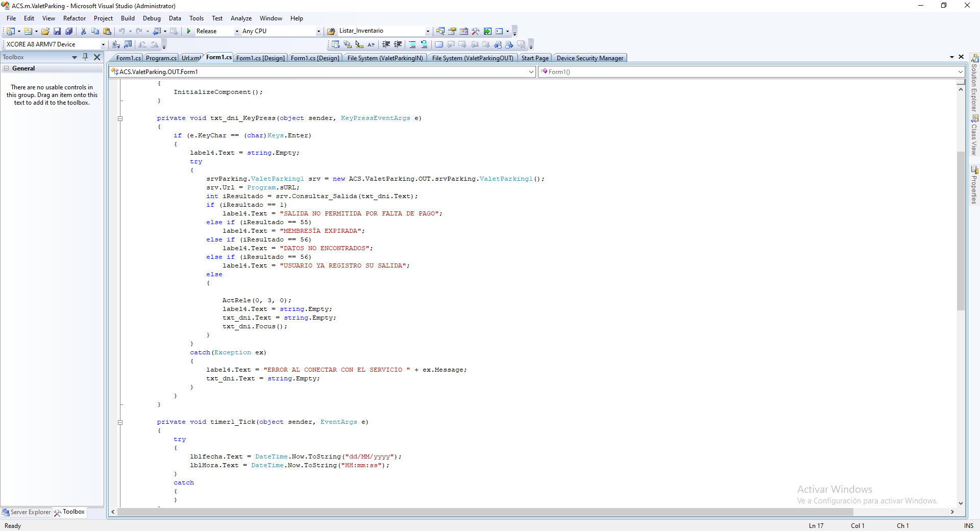980x531 pixels.
Task: Open the Build menu
Action: [x=128, y=18]
